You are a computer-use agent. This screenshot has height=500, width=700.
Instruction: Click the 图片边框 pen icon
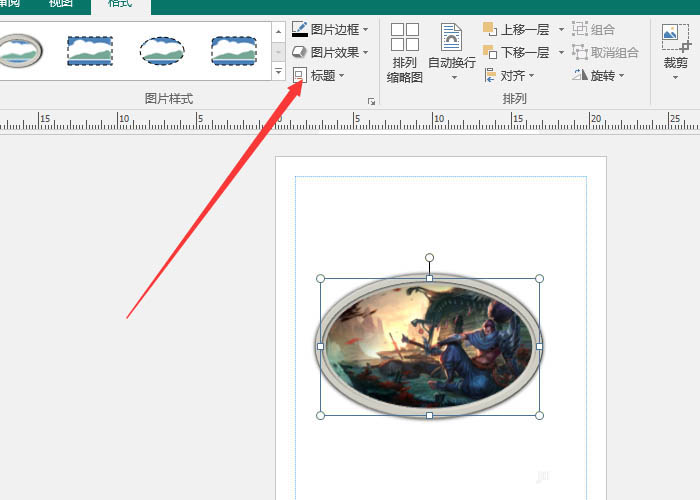[x=300, y=29]
